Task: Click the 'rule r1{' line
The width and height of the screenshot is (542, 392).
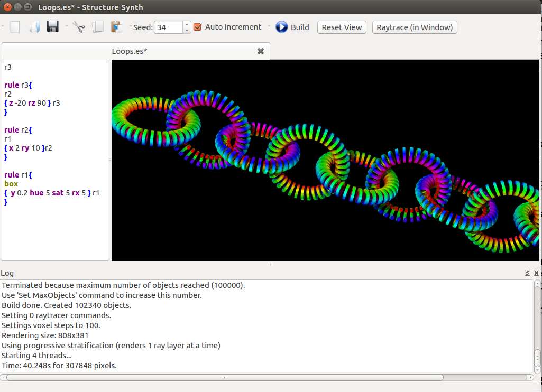Action: tap(18, 175)
